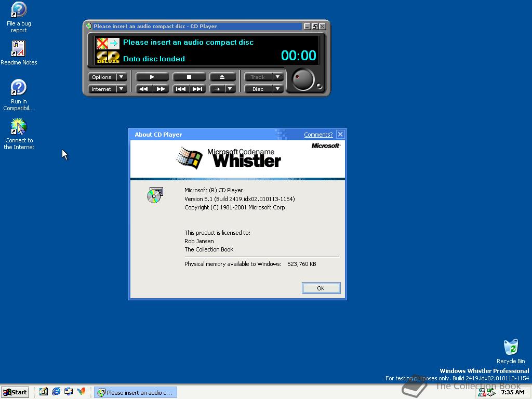Screen dimensions: 532x399
Task: Click the rewind button in CD Player
Action: (144, 89)
